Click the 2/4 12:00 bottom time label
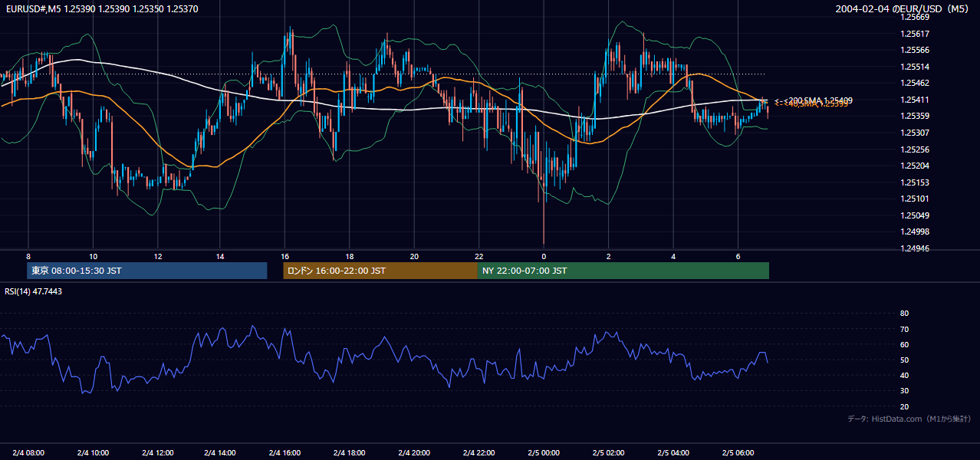This screenshot has height=460, width=980. click(x=157, y=452)
